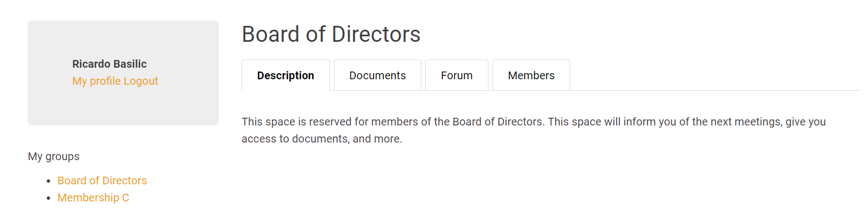
Task: Show the Members tab
Action: point(531,75)
